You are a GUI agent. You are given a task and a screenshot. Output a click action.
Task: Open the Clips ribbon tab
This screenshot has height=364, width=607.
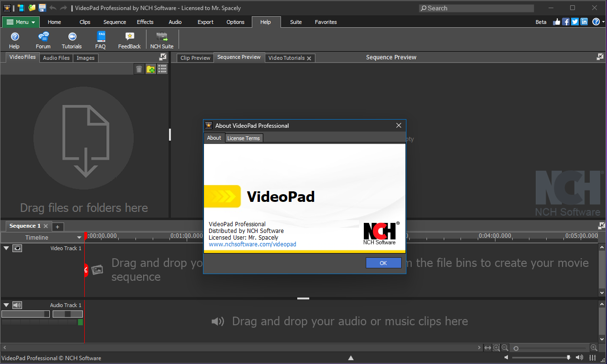coord(85,22)
